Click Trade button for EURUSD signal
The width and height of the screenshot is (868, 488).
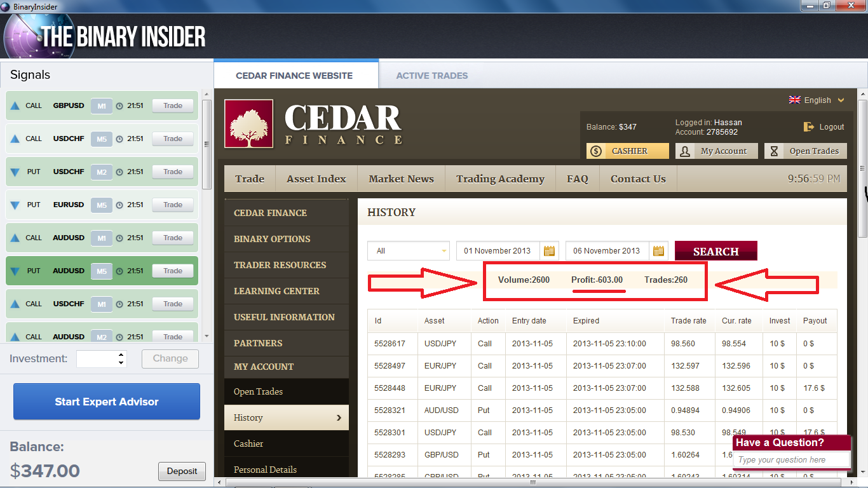(173, 205)
